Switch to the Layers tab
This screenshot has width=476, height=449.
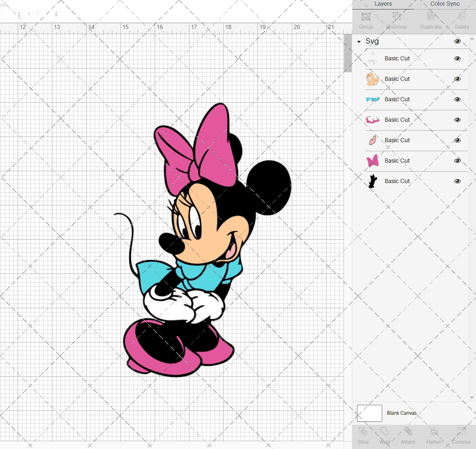coord(383,4)
